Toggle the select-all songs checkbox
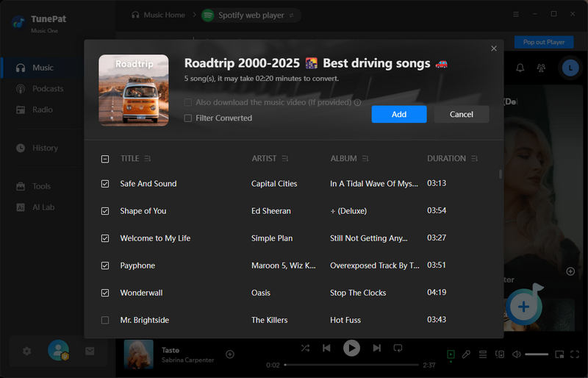The width and height of the screenshot is (588, 378). [x=105, y=159]
